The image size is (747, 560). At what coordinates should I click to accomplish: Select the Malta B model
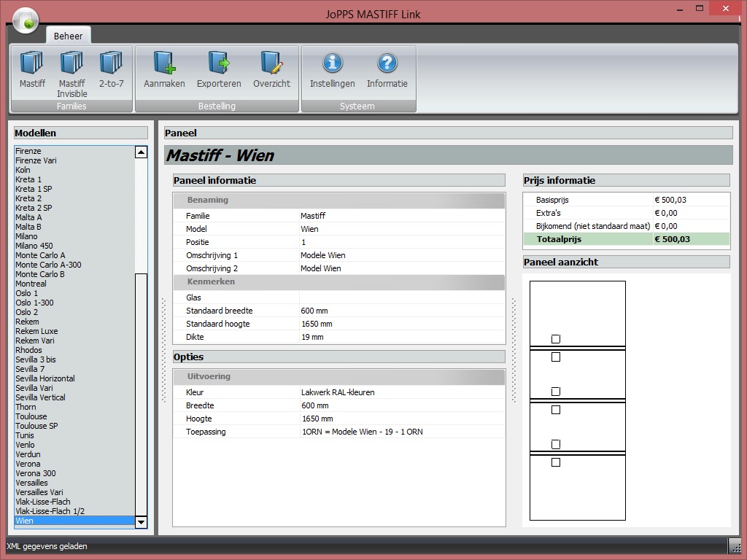tap(74, 227)
